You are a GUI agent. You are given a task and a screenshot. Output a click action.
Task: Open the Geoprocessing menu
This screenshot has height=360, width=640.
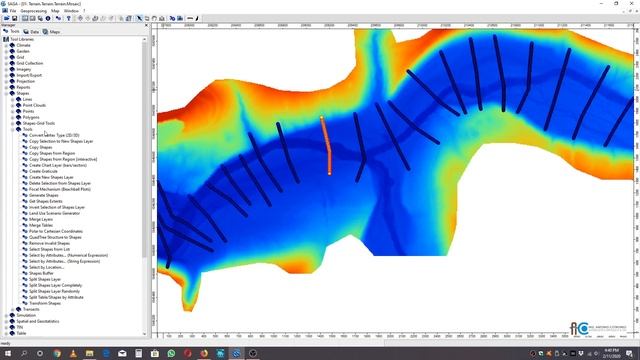pyautogui.click(x=33, y=11)
